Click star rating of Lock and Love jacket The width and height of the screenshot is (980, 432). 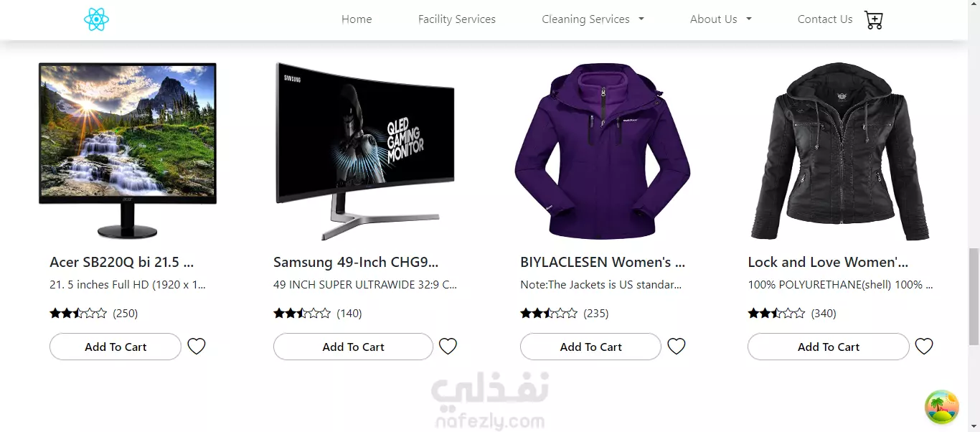pos(776,313)
